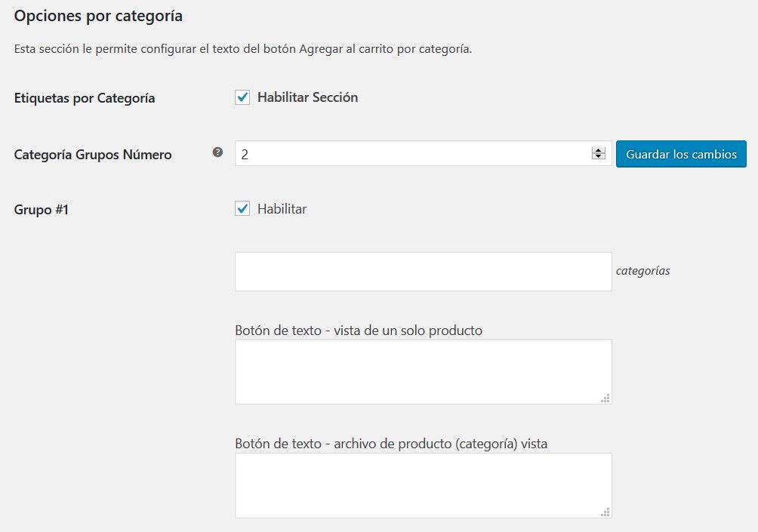Click resize handle of single product textarea
Screen dimensions: 758x532
(x=605, y=398)
